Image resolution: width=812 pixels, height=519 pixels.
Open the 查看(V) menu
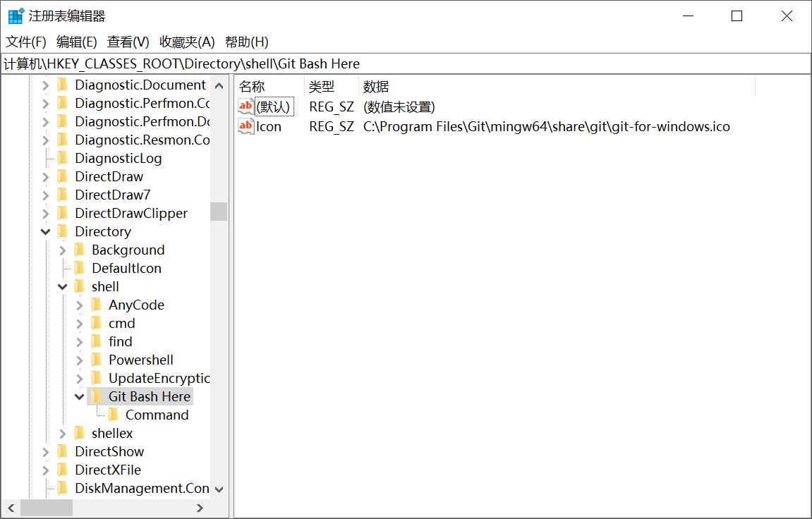click(x=128, y=42)
